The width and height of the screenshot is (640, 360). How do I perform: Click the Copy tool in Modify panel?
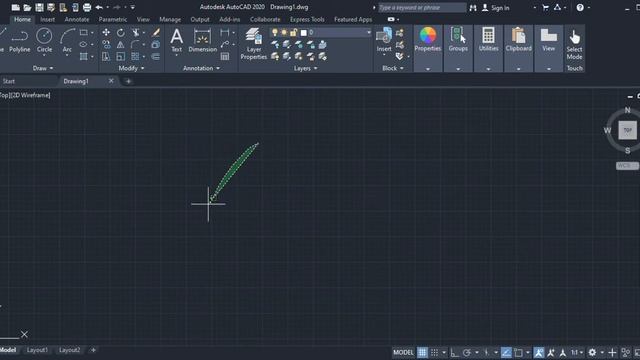point(106,44)
